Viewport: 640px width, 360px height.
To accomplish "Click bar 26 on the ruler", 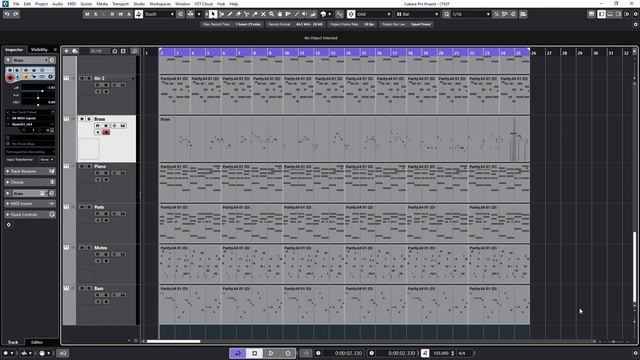I will click(533, 53).
